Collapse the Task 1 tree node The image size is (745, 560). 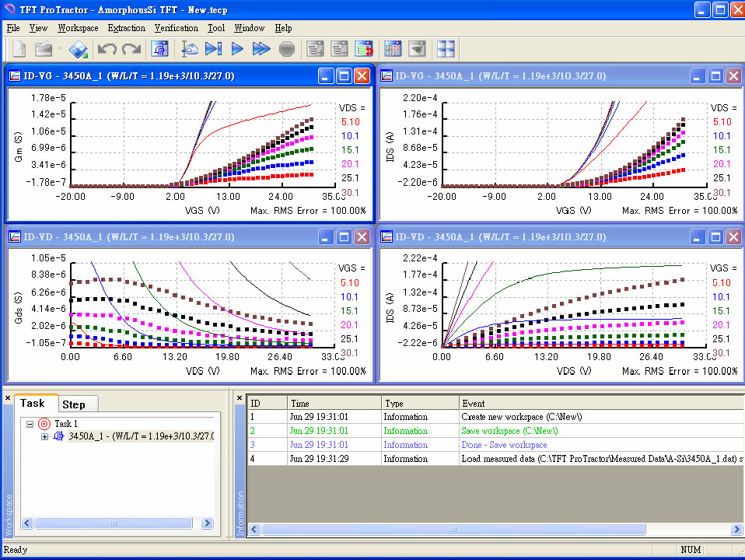(x=30, y=424)
